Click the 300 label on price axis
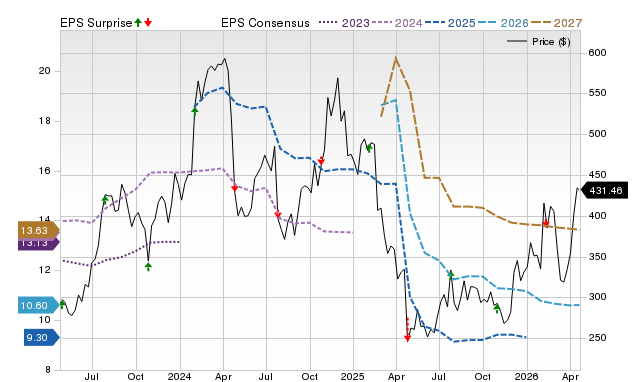 [x=597, y=297]
